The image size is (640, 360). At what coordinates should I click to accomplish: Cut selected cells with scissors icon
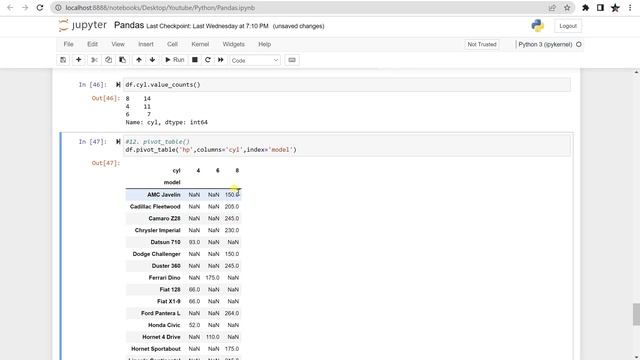(94, 60)
